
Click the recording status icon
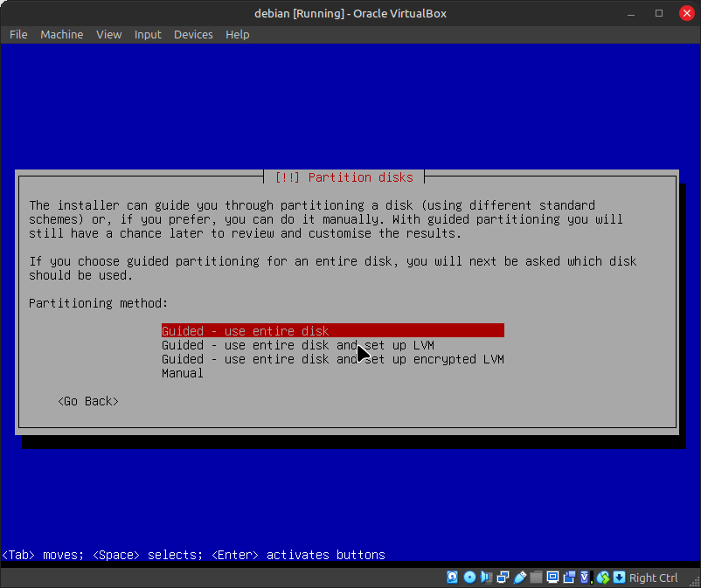(569, 578)
